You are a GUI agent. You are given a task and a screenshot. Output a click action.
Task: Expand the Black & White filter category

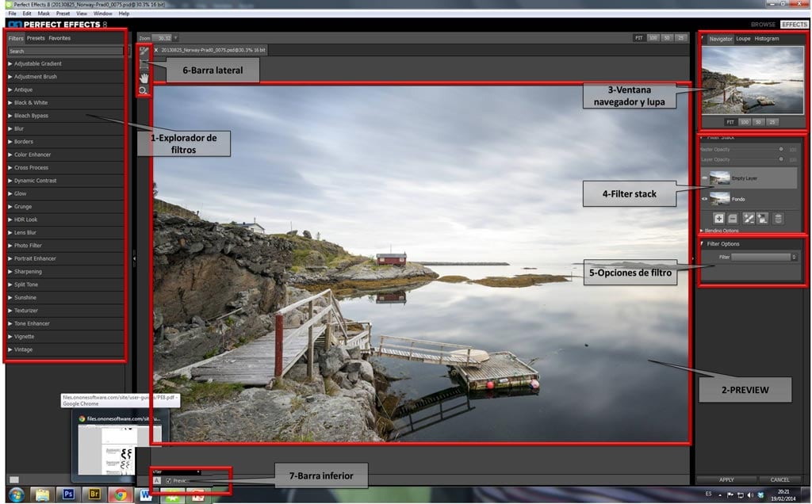tap(10, 102)
